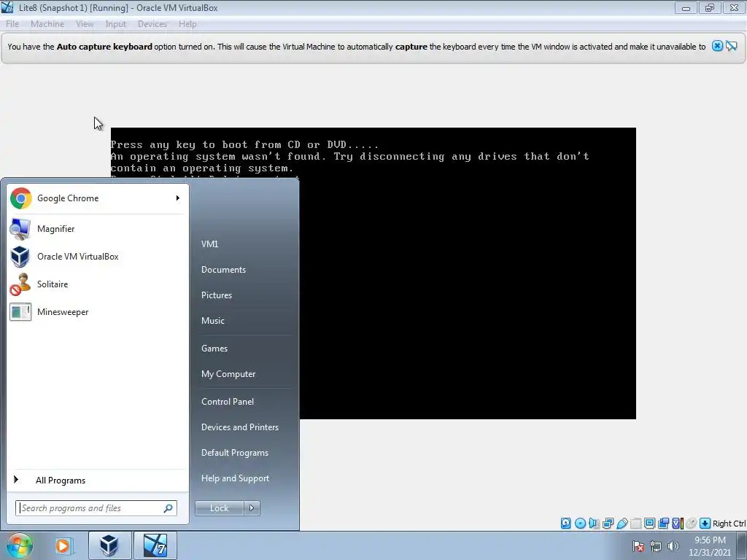Viewport: 747px width, 560px height.
Task: Click the VirtualBox title bar app icon
Action: tap(7, 7)
